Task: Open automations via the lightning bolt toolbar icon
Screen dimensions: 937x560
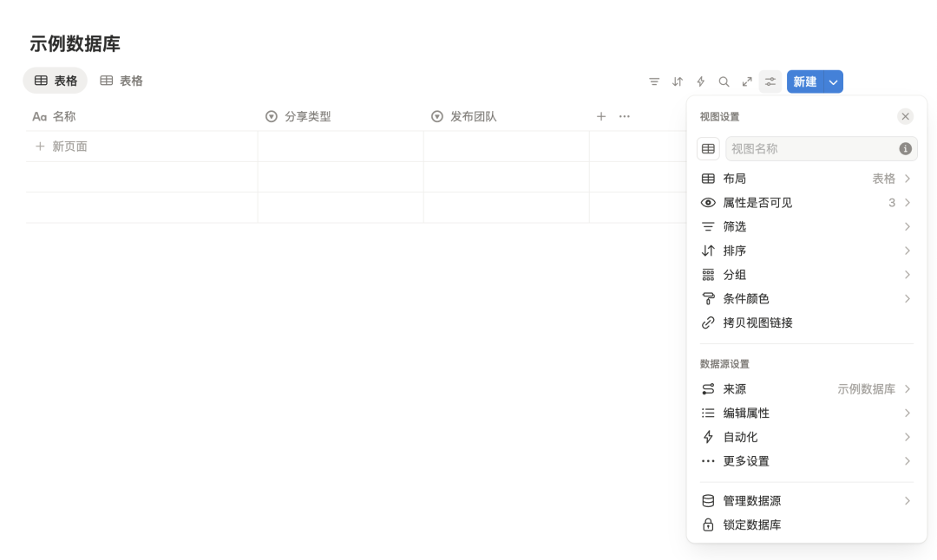Action: click(x=701, y=81)
